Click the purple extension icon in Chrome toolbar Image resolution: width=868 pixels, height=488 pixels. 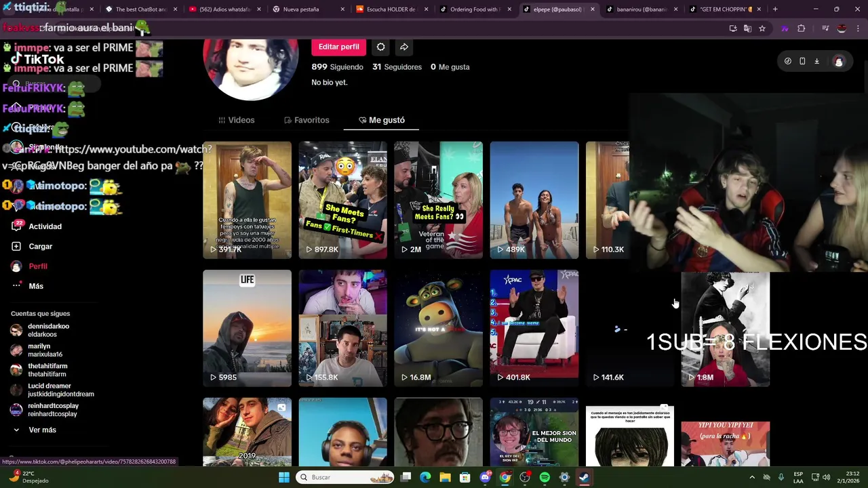(785, 28)
